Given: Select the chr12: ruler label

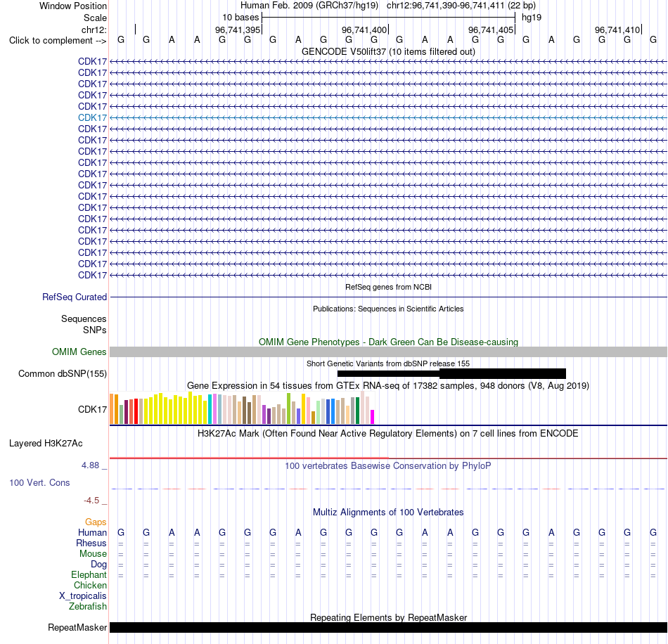Looking at the screenshot, I should pos(94,30).
